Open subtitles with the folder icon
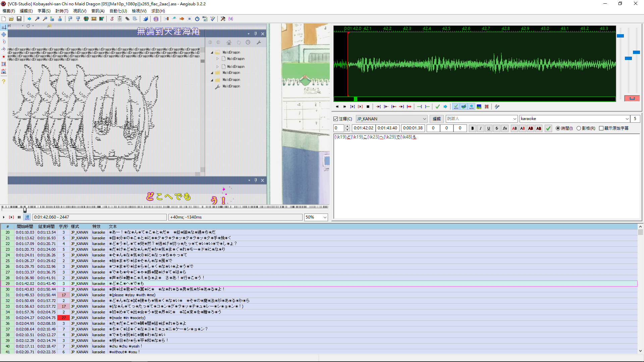644x362 pixels. click(11, 19)
